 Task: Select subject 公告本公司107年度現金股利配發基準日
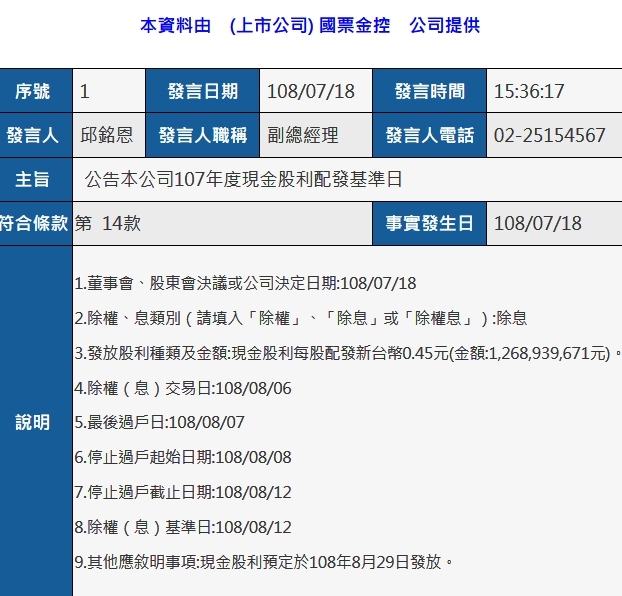(x=244, y=179)
